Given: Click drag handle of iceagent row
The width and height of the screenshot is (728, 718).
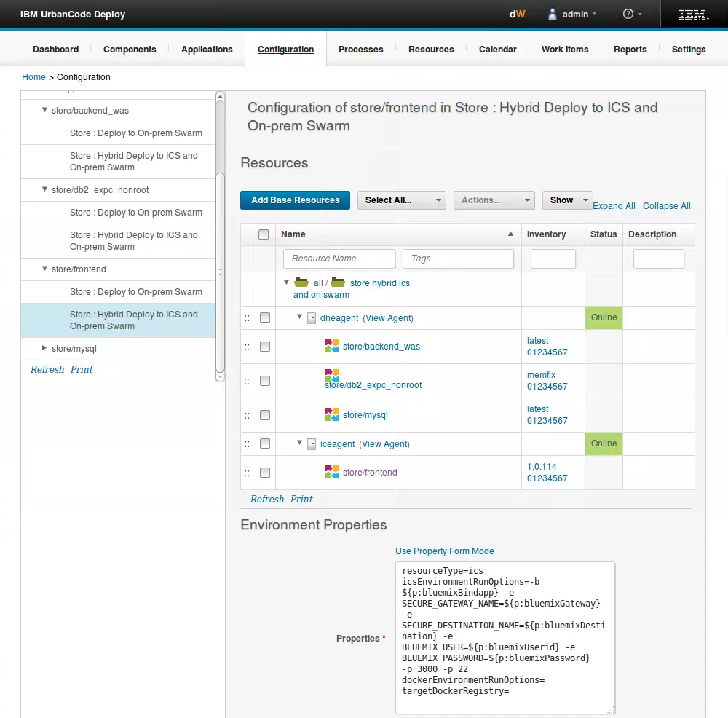Looking at the screenshot, I should pyautogui.click(x=247, y=444).
